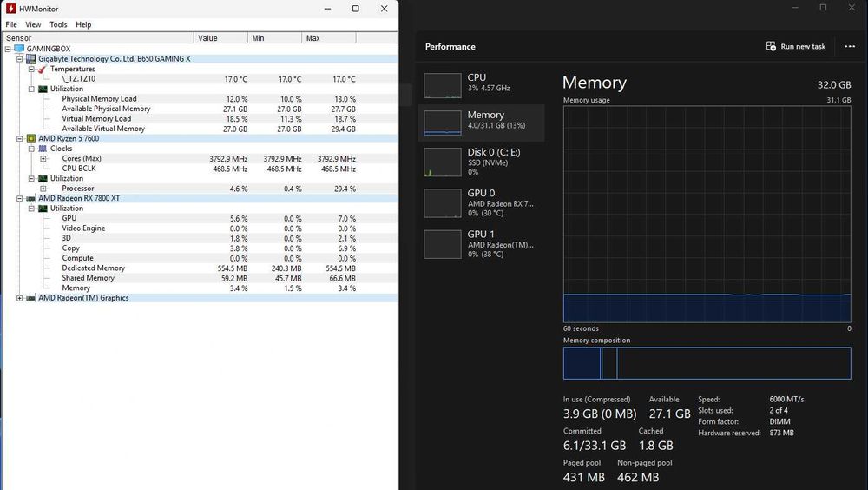Click the 6000 MT/s speed value
868x490 pixels.
(786, 399)
